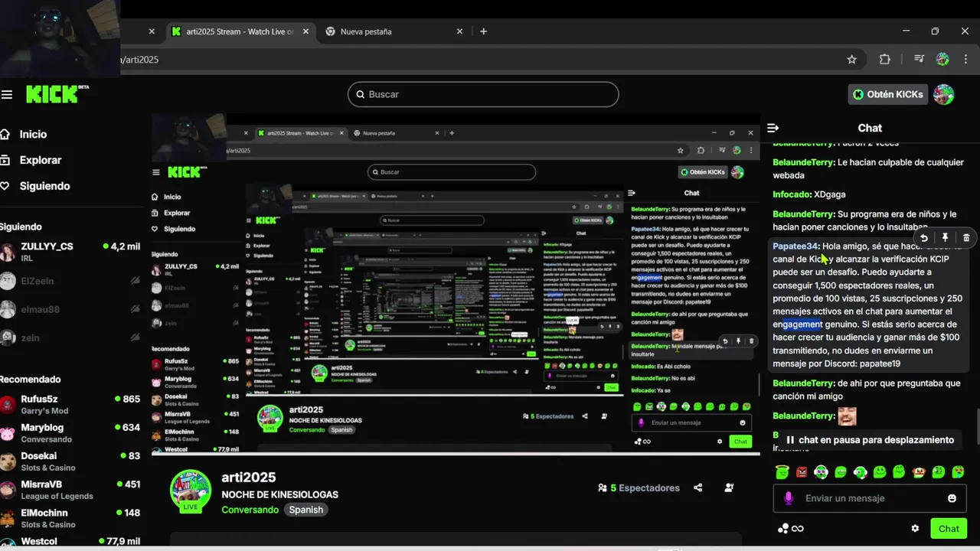The width and height of the screenshot is (980, 551).
Task: Open the recommended ElMochinn channel
Action: coord(70,518)
